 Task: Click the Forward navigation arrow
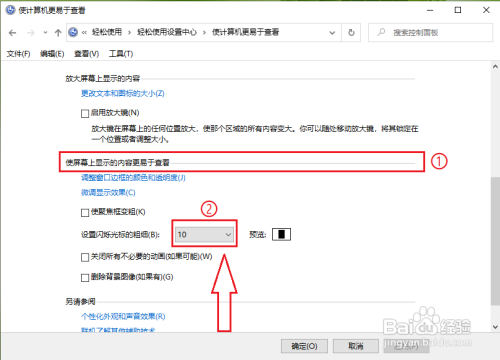pos(31,33)
